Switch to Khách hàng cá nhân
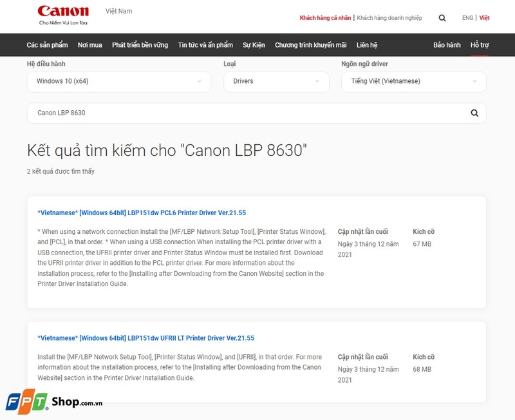The height and width of the screenshot is (420, 515). click(x=325, y=18)
